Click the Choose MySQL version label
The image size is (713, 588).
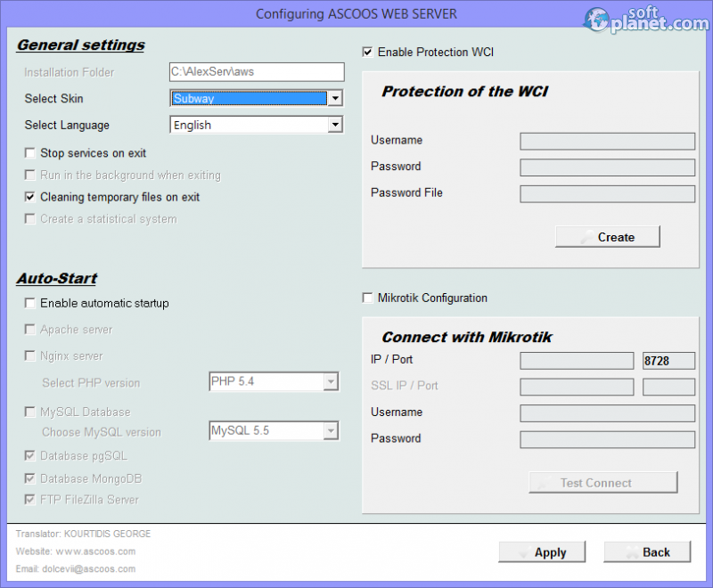coord(102,432)
